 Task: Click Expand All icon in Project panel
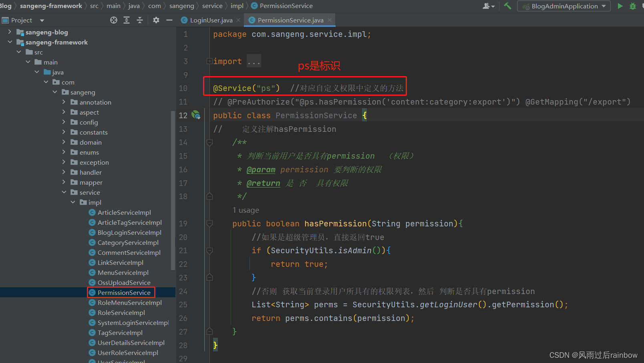click(127, 20)
